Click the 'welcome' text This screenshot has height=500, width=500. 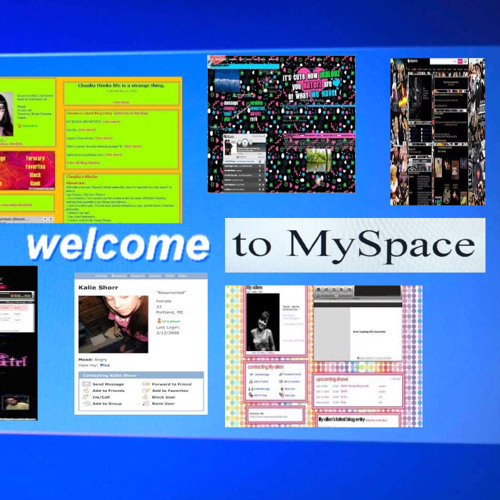pos(119,246)
